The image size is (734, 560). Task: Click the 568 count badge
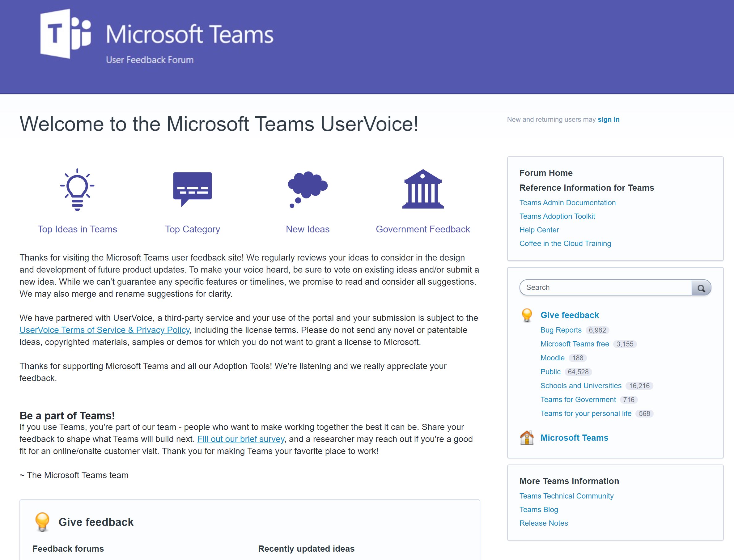pyautogui.click(x=644, y=414)
